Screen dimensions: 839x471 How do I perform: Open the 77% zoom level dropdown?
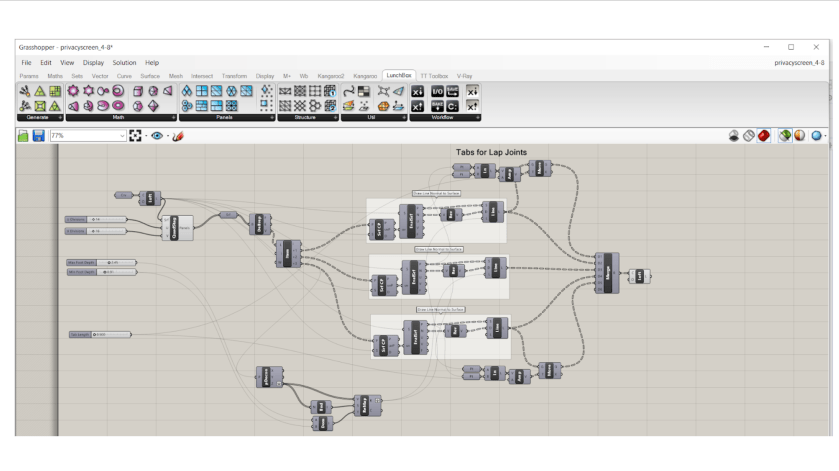[x=121, y=135]
